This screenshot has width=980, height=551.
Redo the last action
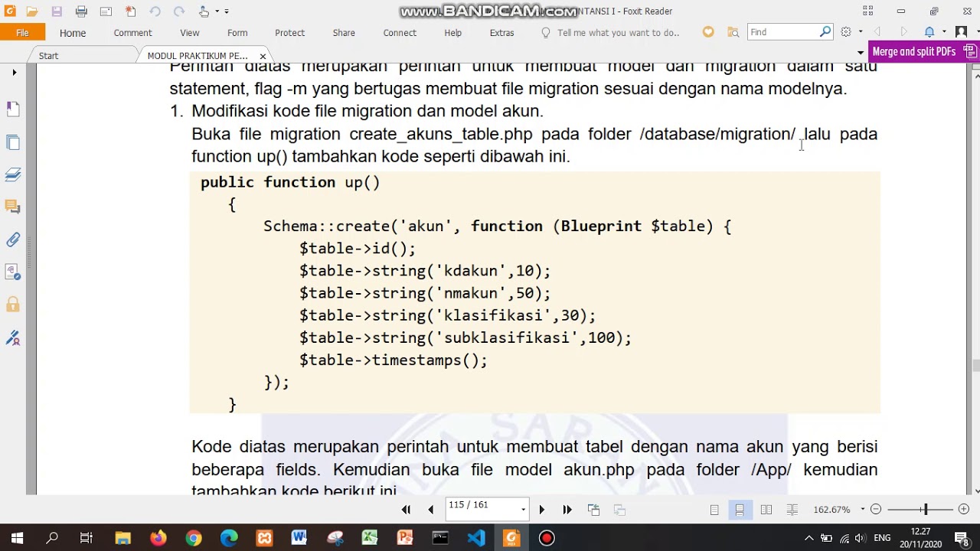179,11
